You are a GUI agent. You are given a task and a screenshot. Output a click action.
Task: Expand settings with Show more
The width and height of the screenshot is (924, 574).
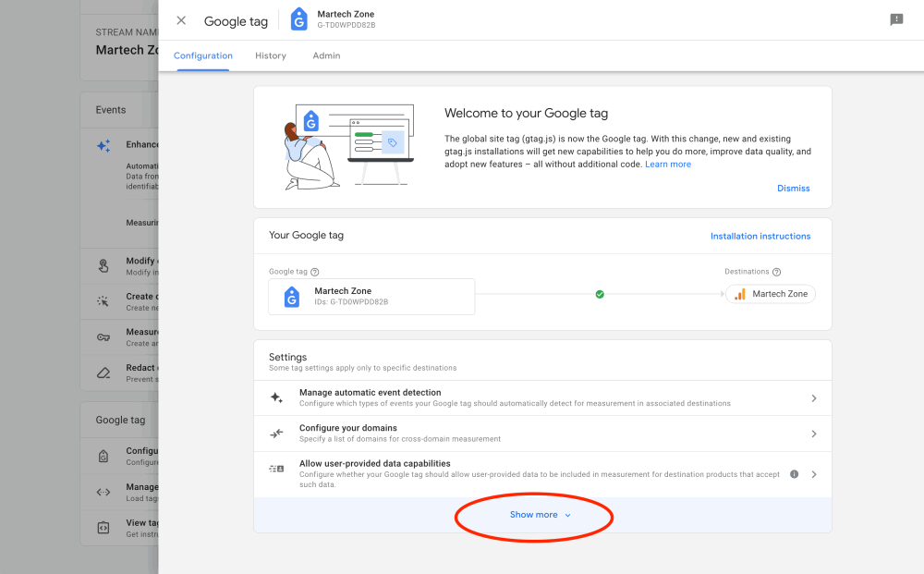tap(541, 515)
